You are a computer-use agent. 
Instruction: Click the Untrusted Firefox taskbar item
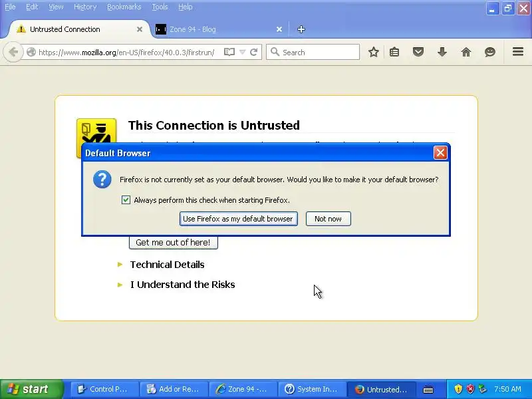pos(381,389)
